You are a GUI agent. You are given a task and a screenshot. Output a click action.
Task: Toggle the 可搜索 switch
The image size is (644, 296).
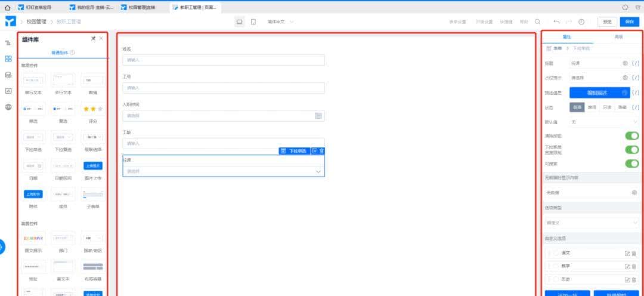(631, 163)
